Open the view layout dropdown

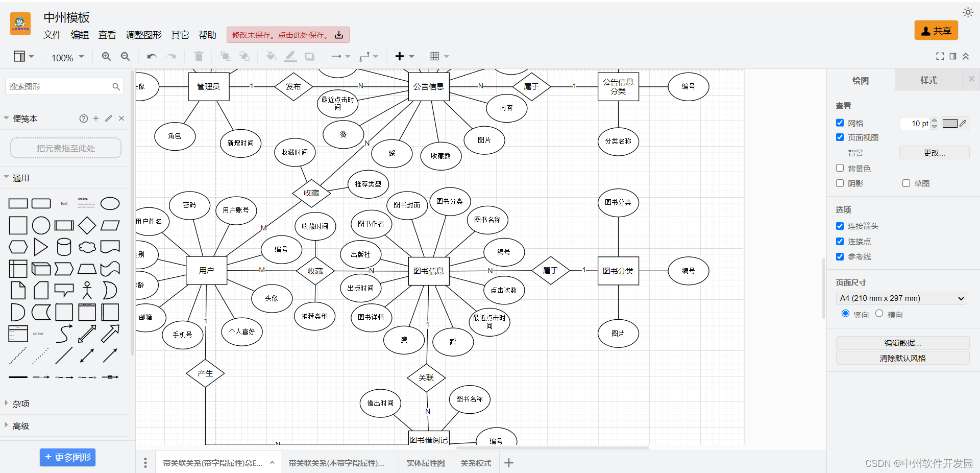(x=23, y=57)
